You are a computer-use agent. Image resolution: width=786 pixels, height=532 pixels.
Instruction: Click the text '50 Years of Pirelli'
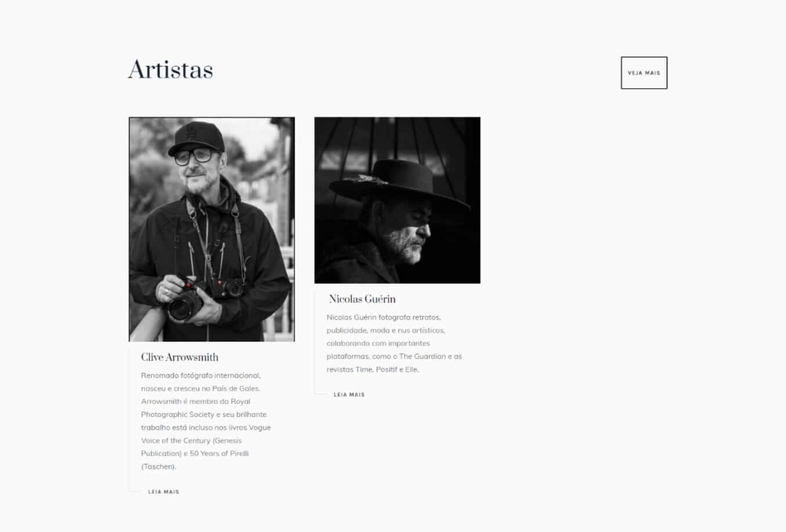click(x=219, y=453)
